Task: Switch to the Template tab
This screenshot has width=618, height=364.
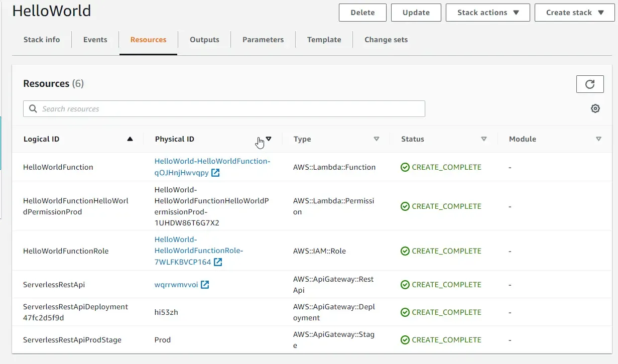Action: tap(323, 39)
